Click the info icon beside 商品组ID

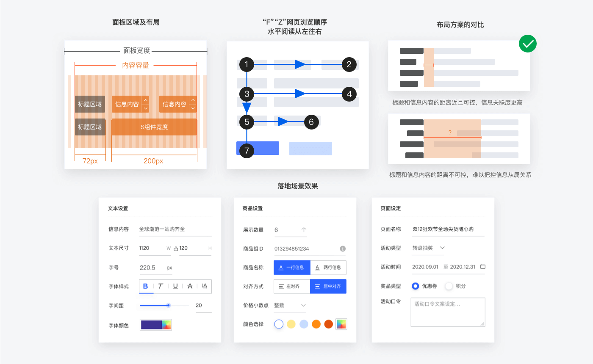pyautogui.click(x=343, y=248)
